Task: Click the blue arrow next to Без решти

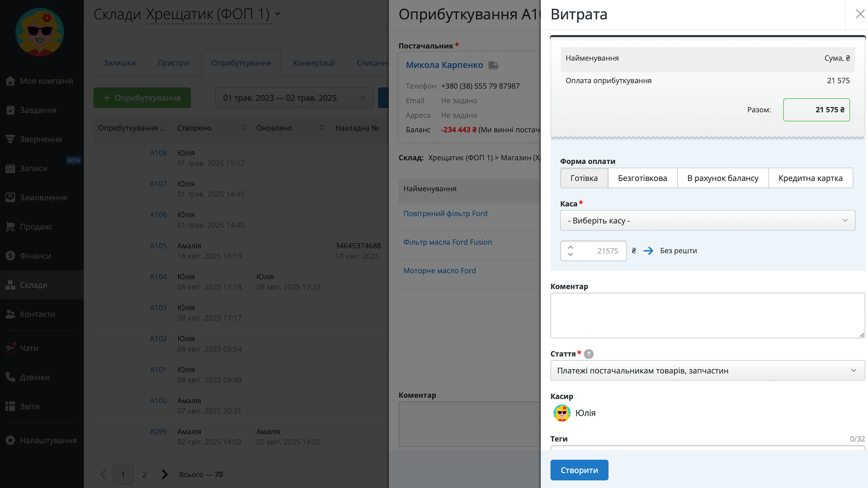Action: click(648, 251)
